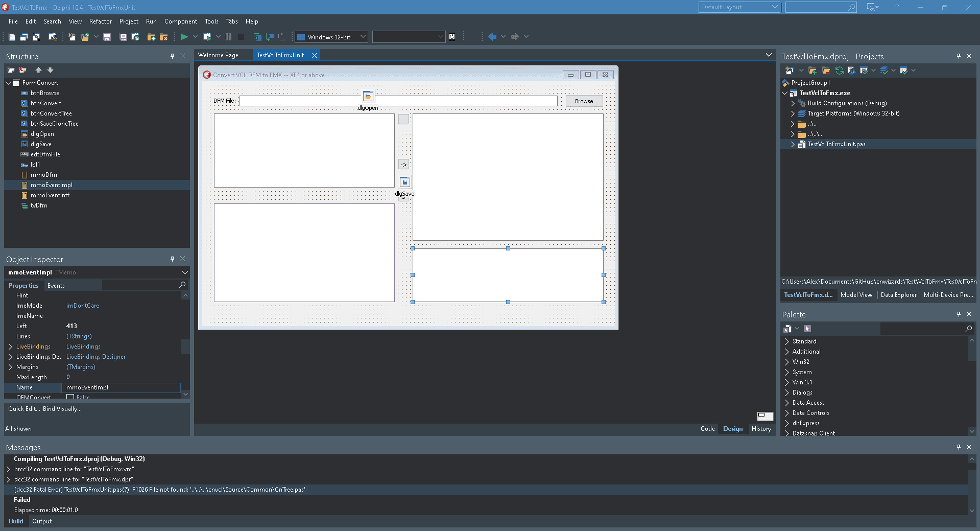Click the Pause program toolbar icon
Viewport: 980px width, 531px height.
[228, 37]
